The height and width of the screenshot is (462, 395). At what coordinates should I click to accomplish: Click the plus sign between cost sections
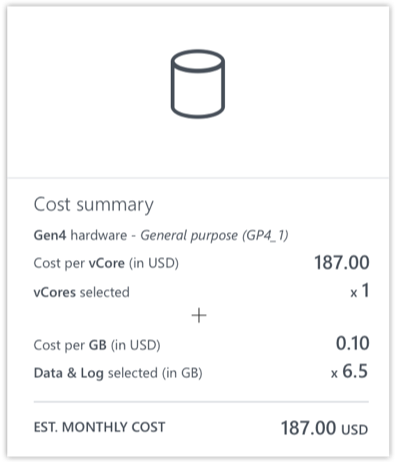(199, 316)
